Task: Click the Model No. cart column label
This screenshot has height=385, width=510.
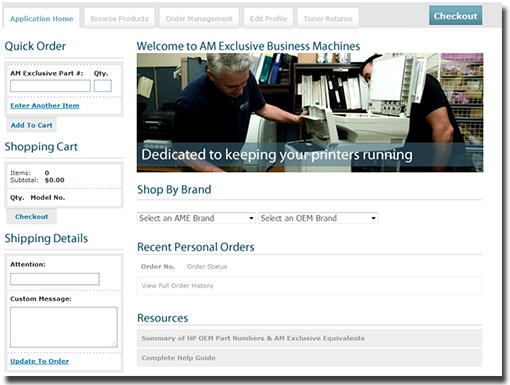Action: [x=48, y=198]
